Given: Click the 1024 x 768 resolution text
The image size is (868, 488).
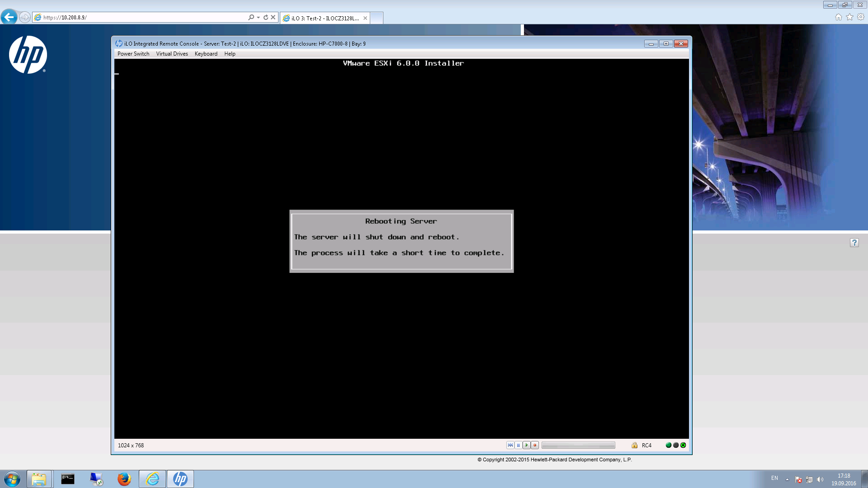Looking at the screenshot, I should pos(131,446).
